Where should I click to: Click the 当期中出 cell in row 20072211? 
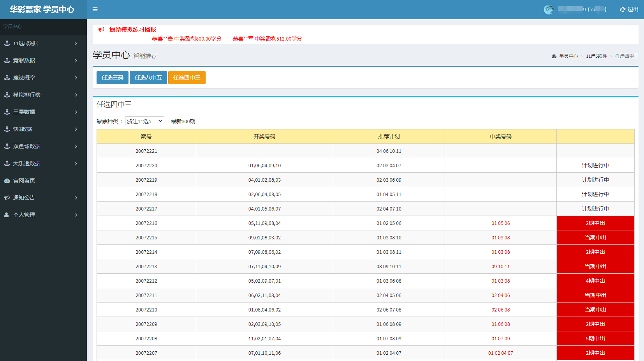point(595,296)
